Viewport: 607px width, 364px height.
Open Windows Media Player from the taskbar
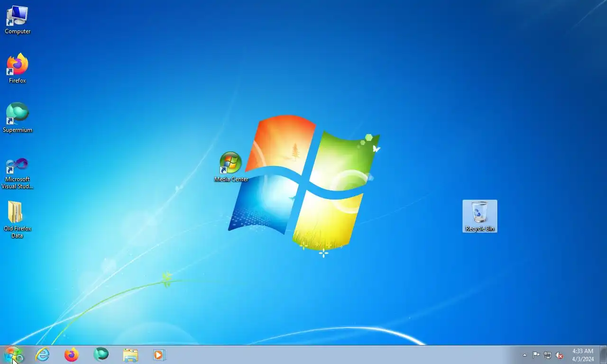pos(159,355)
